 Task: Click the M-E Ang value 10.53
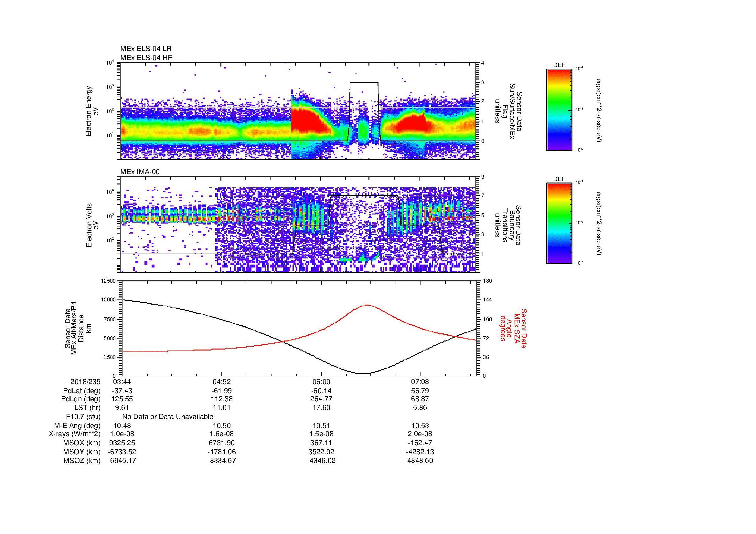(x=420, y=426)
